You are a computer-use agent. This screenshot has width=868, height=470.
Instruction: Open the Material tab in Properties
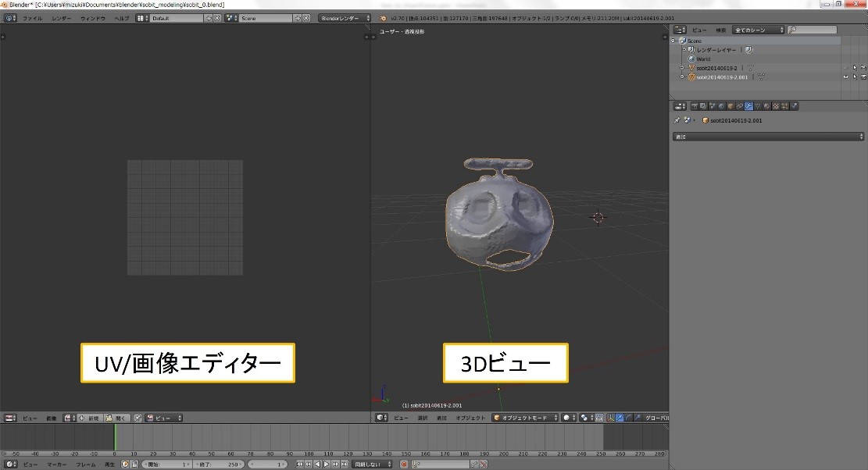766,106
